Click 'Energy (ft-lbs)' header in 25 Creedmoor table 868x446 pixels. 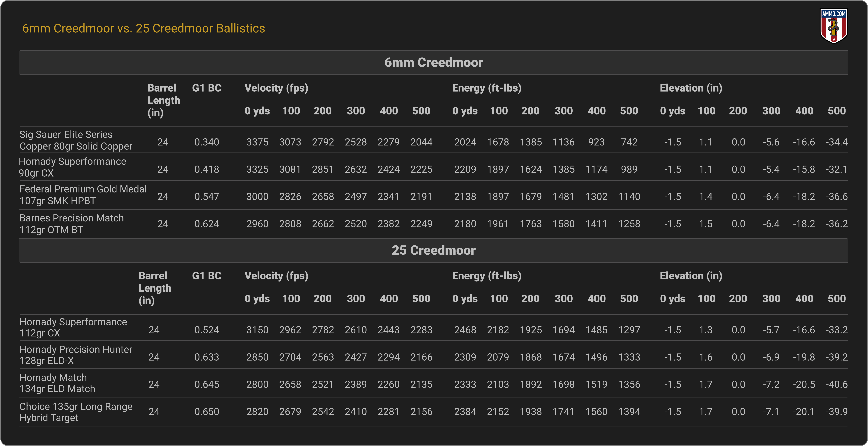(x=487, y=276)
